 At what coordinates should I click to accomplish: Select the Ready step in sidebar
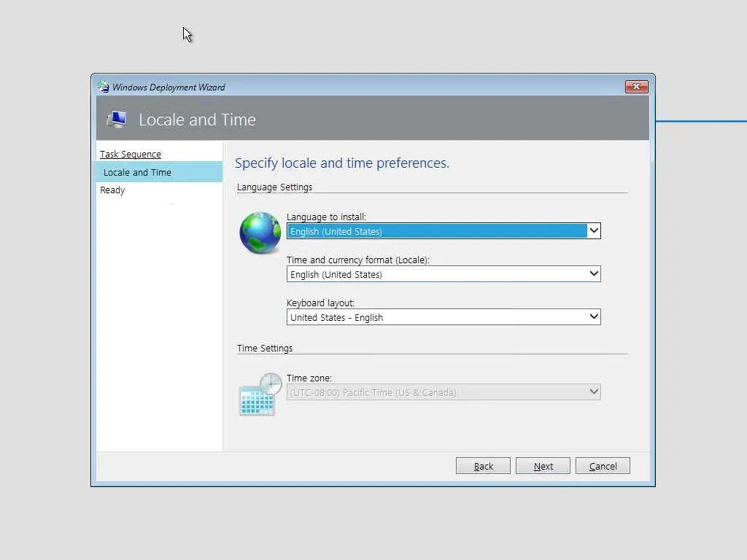click(x=112, y=190)
